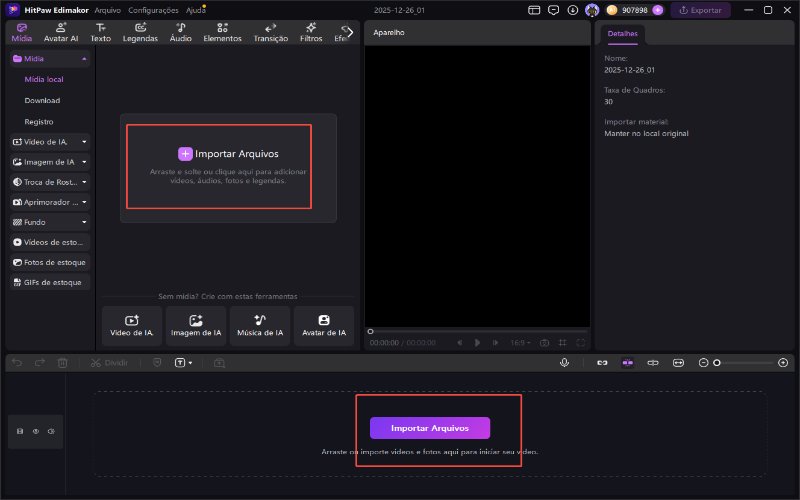Click the purple Importar Arquivos timeline button
This screenshot has width=800, height=500.
tap(430, 428)
